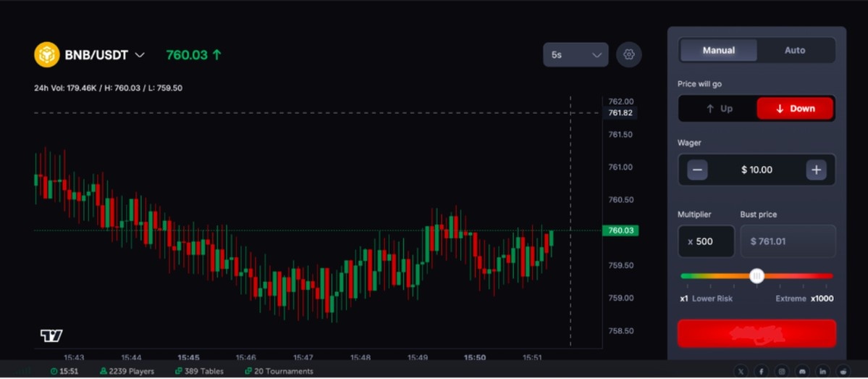This screenshot has width=868, height=379.
Task: Click the 758.50 price axis label
Action: tap(620, 330)
